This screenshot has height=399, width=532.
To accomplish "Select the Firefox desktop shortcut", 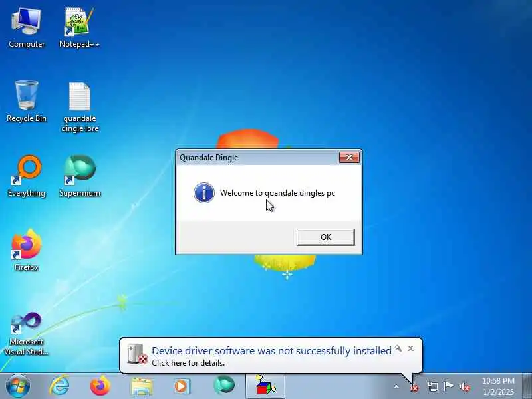I will tap(27, 251).
